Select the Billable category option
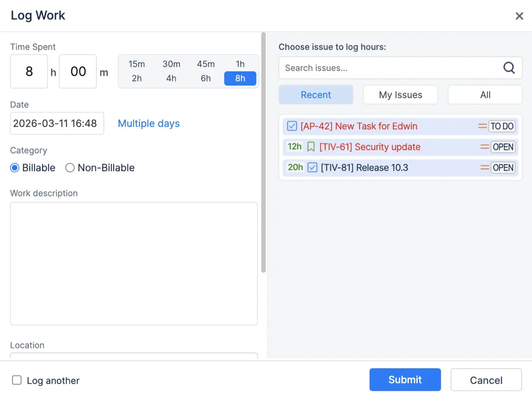This screenshot has height=396, width=532. pyautogui.click(x=14, y=168)
